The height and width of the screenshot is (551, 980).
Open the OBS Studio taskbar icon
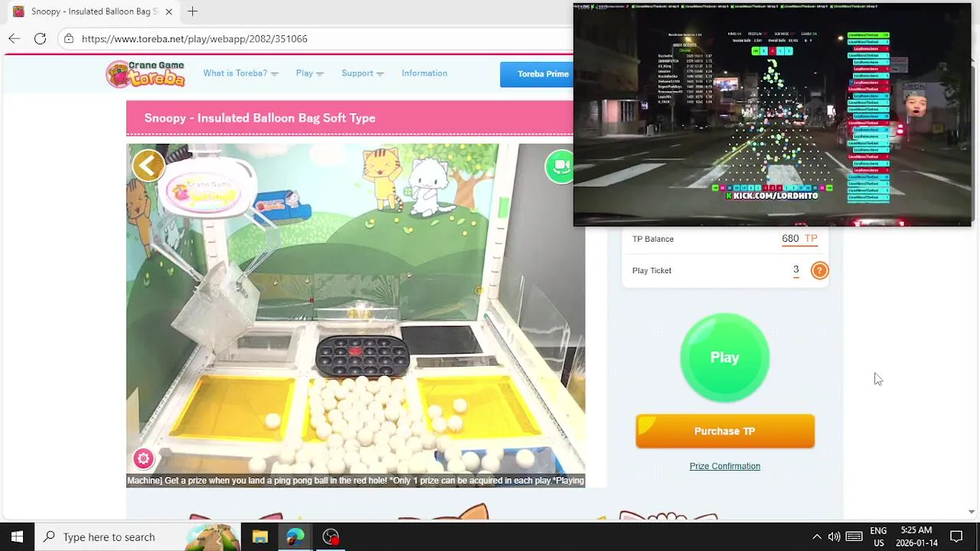[x=331, y=536]
